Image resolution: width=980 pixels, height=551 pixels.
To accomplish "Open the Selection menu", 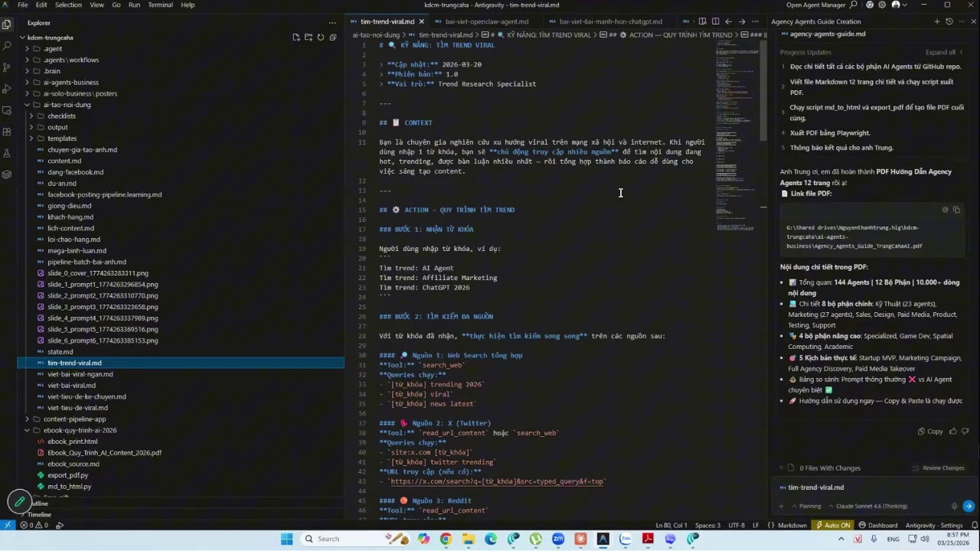I will [x=68, y=5].
